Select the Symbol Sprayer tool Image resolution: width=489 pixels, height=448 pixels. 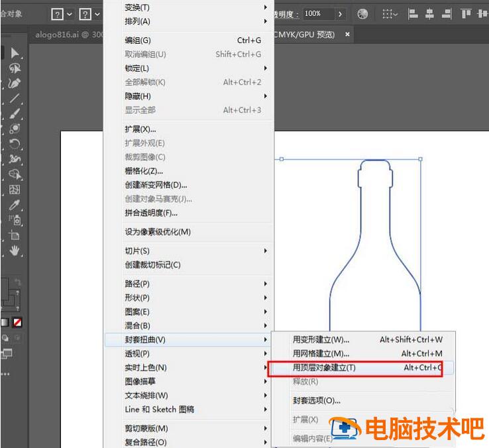click(x=15, y=220)
